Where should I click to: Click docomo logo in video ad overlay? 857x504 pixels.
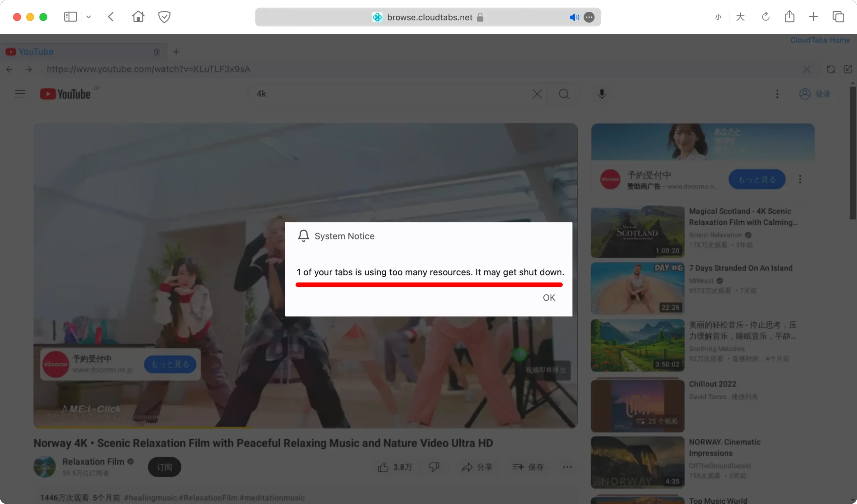pos(56,364)
